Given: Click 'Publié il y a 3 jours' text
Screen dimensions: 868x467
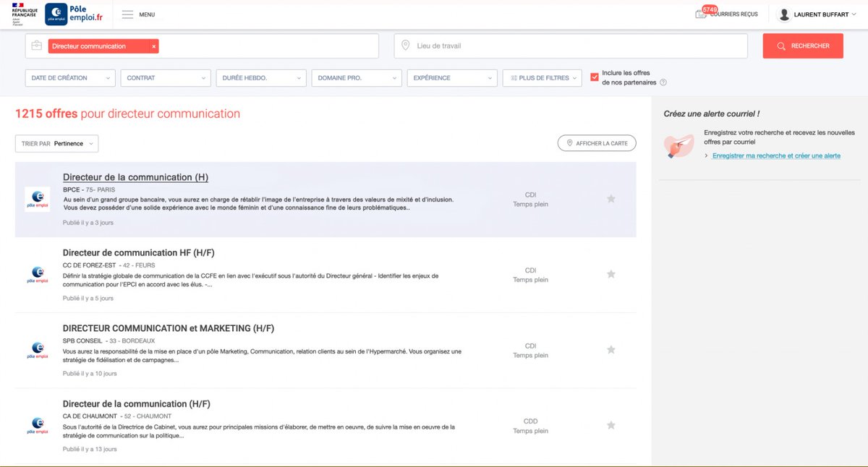Looking at the screenshot, I should coord(88,223).
